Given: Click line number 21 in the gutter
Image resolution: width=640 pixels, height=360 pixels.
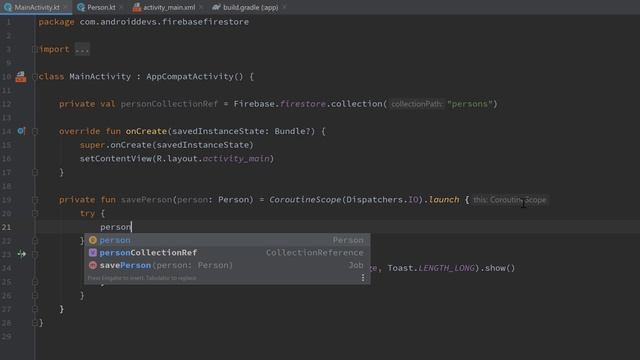Looking at the screenshot, I should click(x=7, y=227).
